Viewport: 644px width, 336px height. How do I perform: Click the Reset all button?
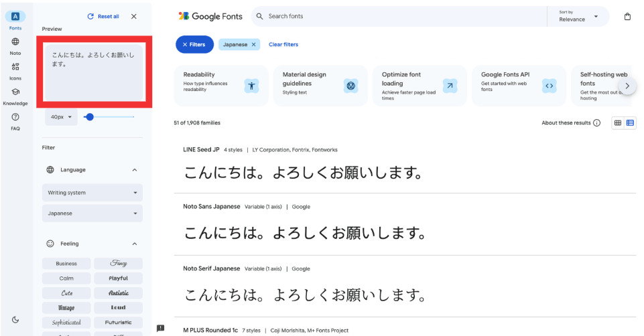point(103,17)
